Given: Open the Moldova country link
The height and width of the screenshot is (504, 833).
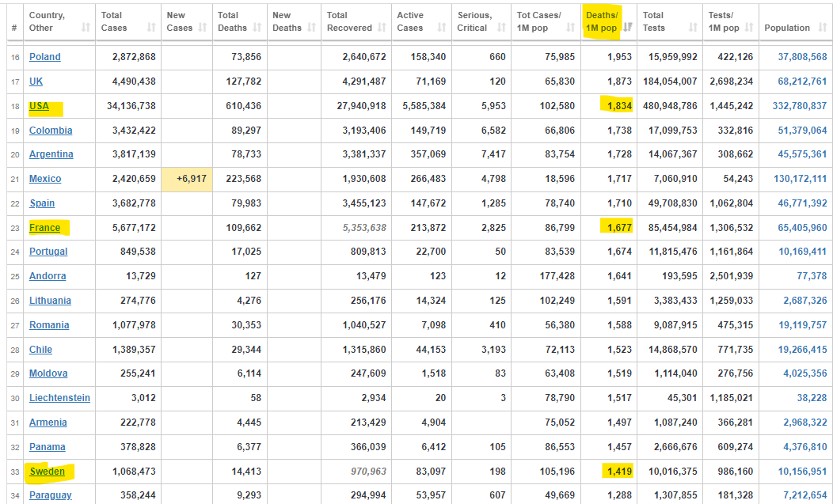Looking at the screenshot, I should pyautogui.click(x=48, y=373).
